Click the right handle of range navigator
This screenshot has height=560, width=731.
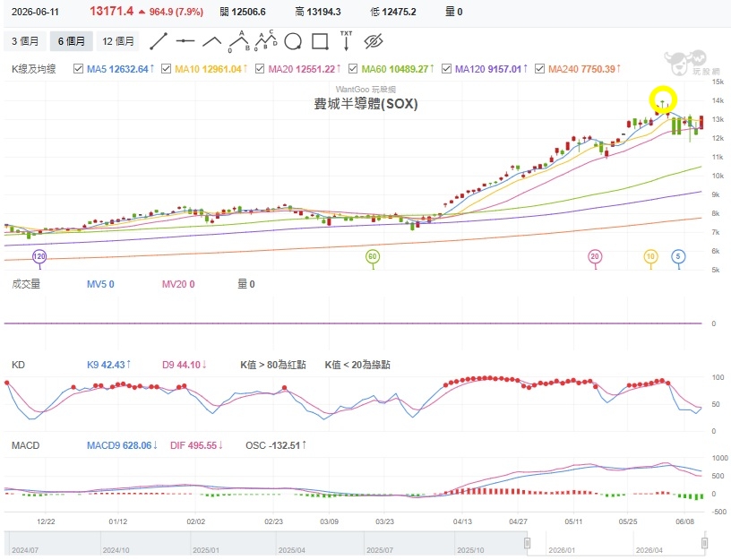click(704, 543)
